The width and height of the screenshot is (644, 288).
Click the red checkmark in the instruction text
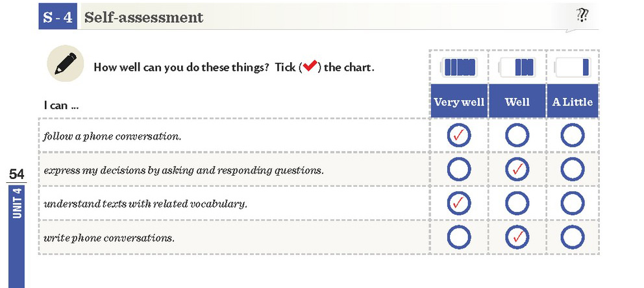click(310, 66)
